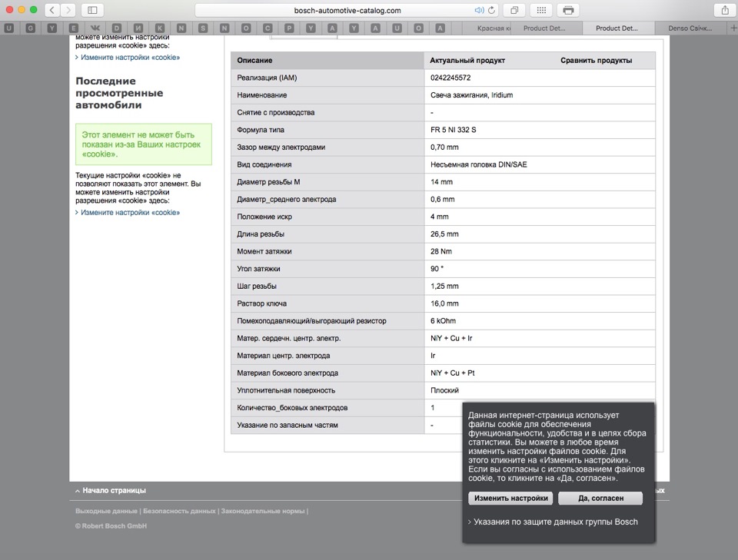Open the tab overview icon
Viewport: 738px width, 560px height.
pyautogui.click(x=514, y=10)
